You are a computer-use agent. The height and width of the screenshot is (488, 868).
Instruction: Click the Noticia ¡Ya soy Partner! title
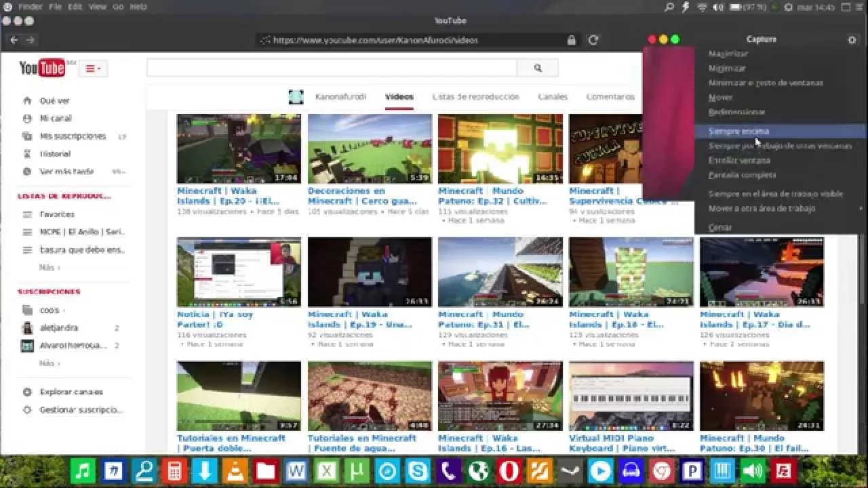[215, 319]
